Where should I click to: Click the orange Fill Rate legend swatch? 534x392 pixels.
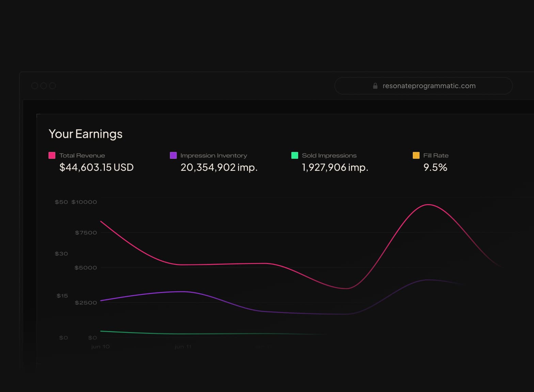click(416, 156)
